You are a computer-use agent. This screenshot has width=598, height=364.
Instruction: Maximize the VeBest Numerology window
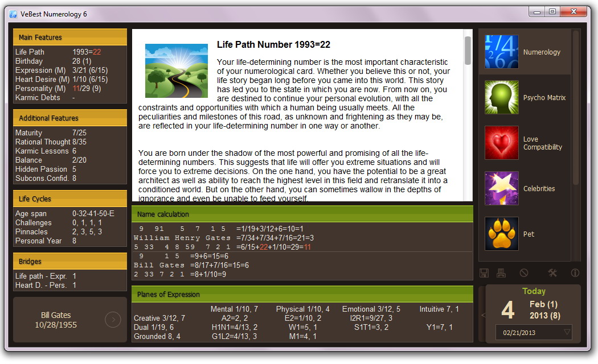tap(552, 12)
